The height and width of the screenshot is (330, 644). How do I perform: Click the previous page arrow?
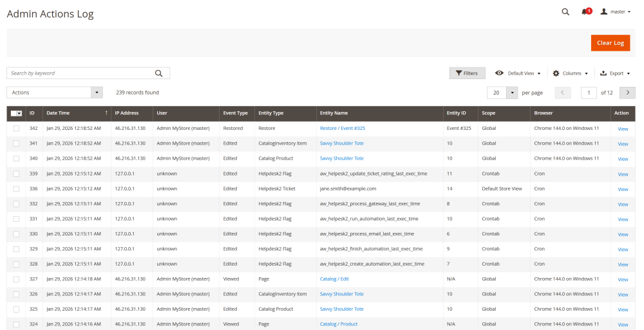pyautogui.click(x=562, y=93)
